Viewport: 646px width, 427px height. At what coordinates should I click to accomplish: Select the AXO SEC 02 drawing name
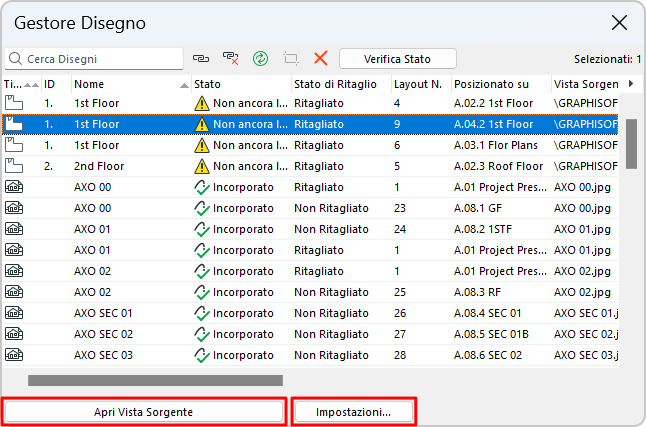click(x=103, y=334)
